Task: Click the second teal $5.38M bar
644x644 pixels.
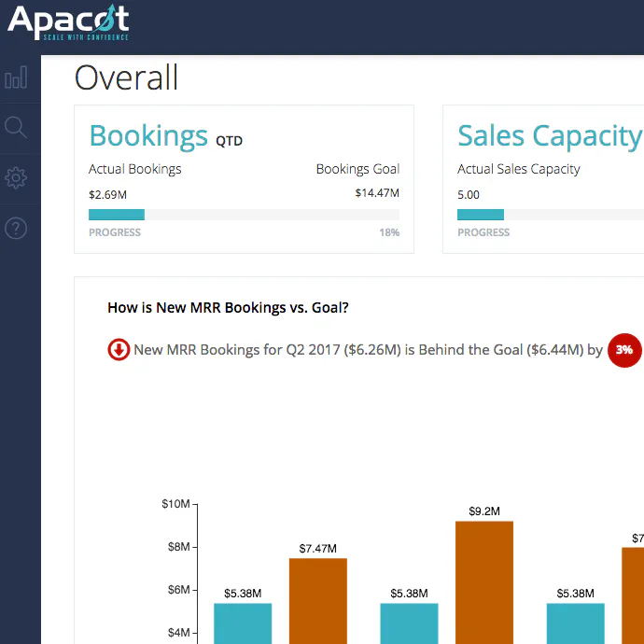Action: (x=409, y=623)
